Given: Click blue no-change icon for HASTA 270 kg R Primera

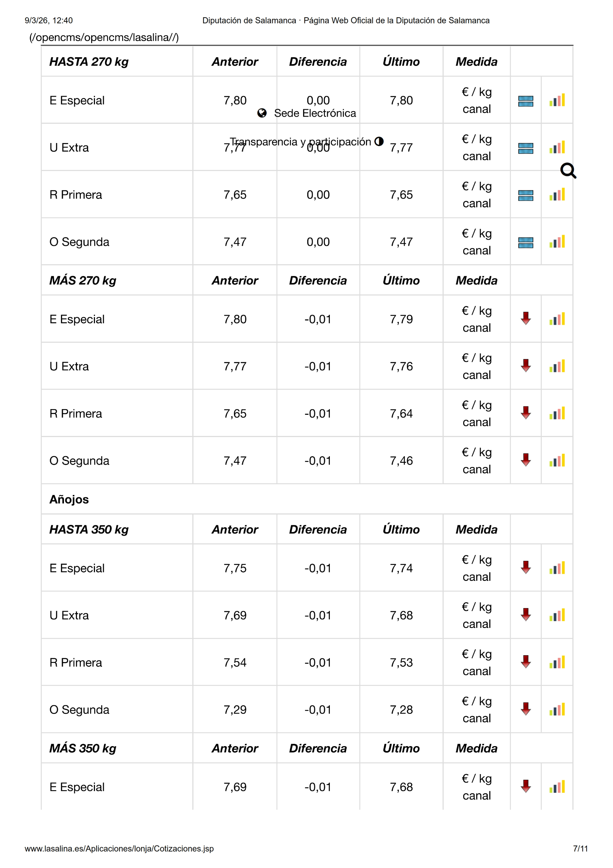Looking at the screenshot, I should coord(526,195).
